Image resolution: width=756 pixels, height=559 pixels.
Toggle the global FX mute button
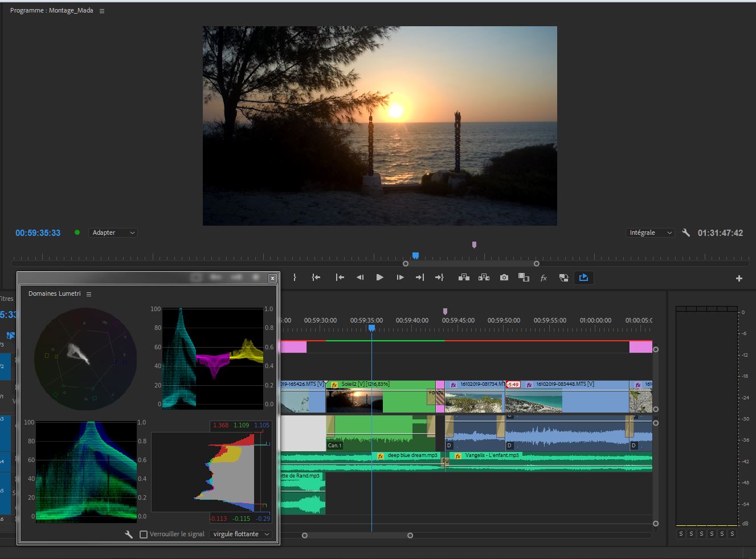click(543, 278)
